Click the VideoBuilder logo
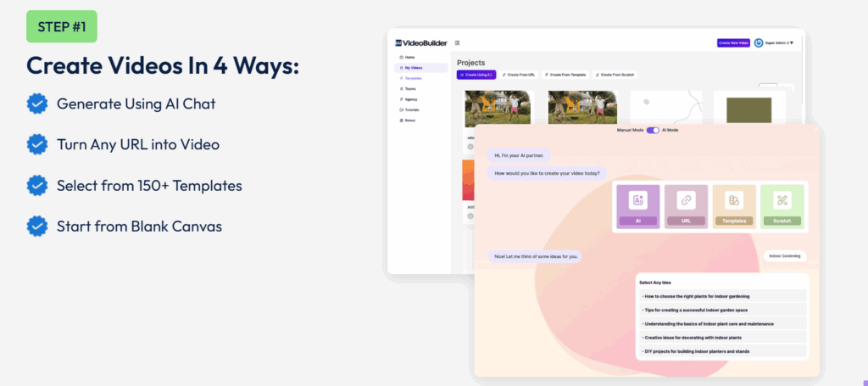The width and height of the screenshot is (868, 386). point(420,42)
